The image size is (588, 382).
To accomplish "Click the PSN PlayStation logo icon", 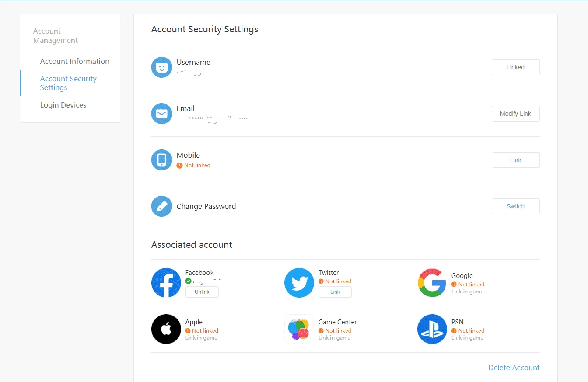I will pos(432,329).
